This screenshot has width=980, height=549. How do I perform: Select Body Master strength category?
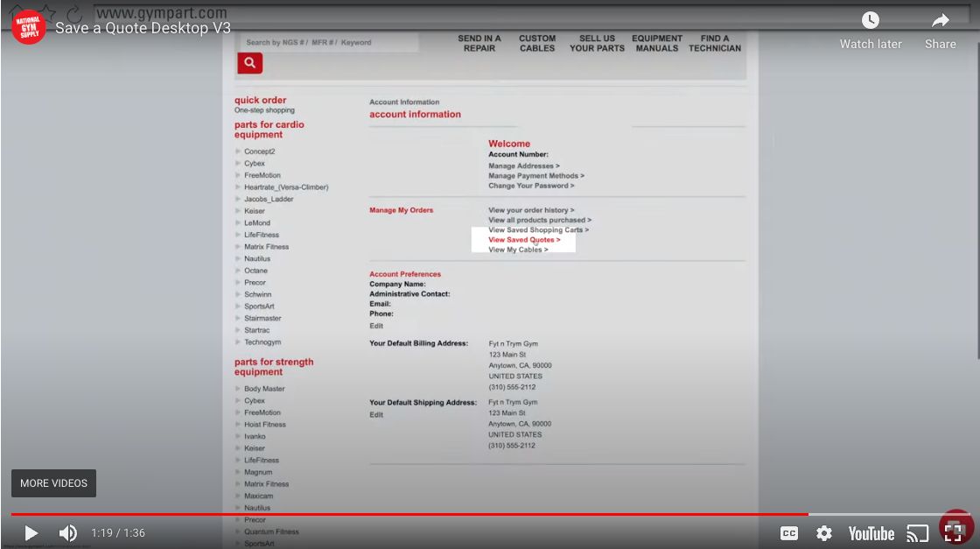coord(264,389)
